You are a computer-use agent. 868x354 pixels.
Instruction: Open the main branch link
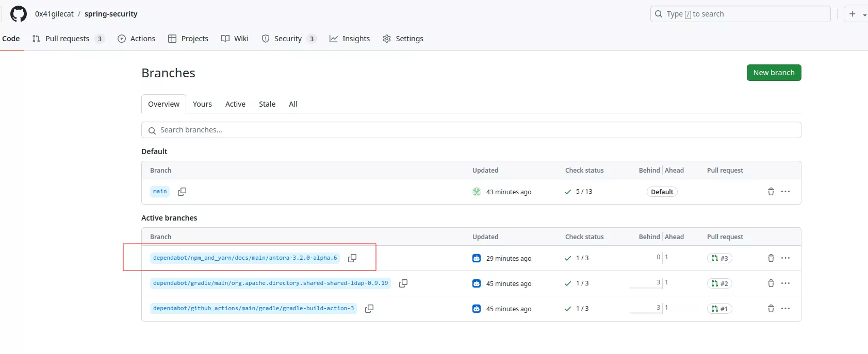(x=160, y=192)
